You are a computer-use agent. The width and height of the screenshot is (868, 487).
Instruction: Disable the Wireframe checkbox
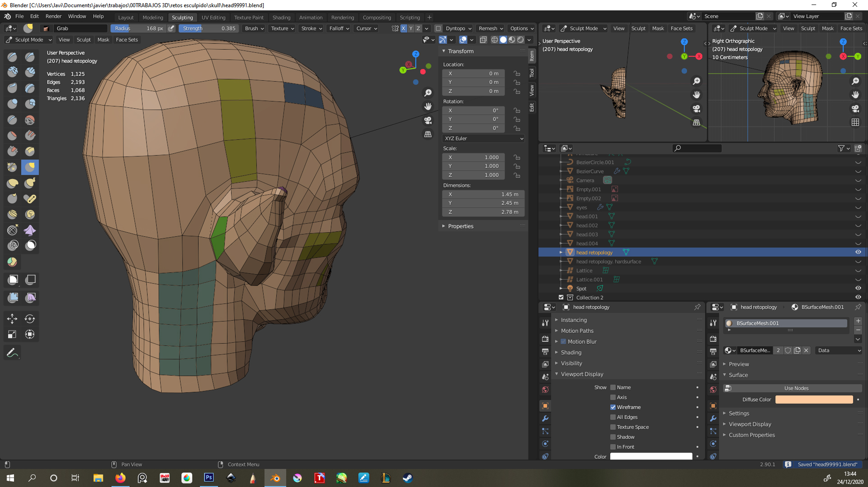coord(613,407)
